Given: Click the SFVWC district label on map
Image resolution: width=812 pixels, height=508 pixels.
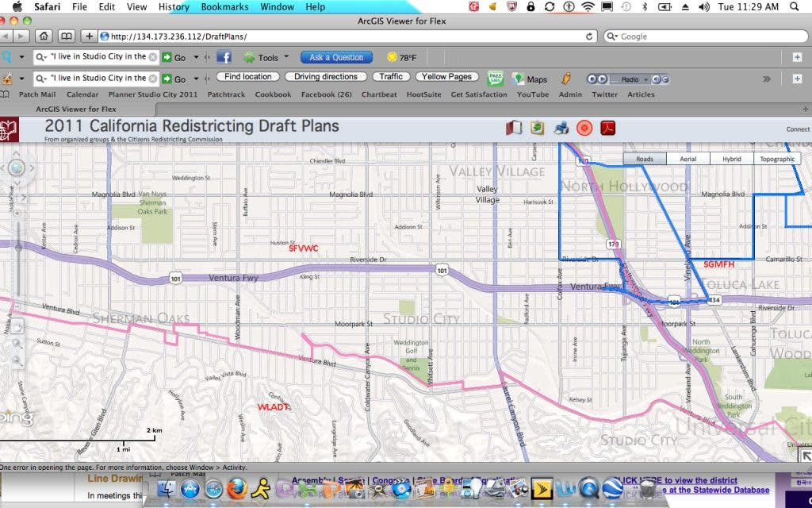Looking at the screenshot, I should click(304, 248).
